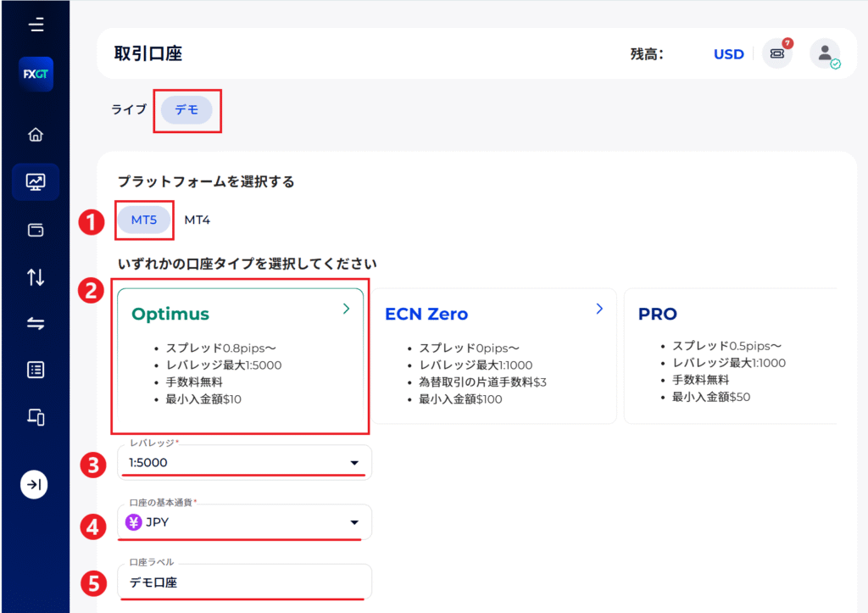Viewport: 868px width, 613px height.
Task: Open the hamburger menu icon
Action: [x=36, y=25]
